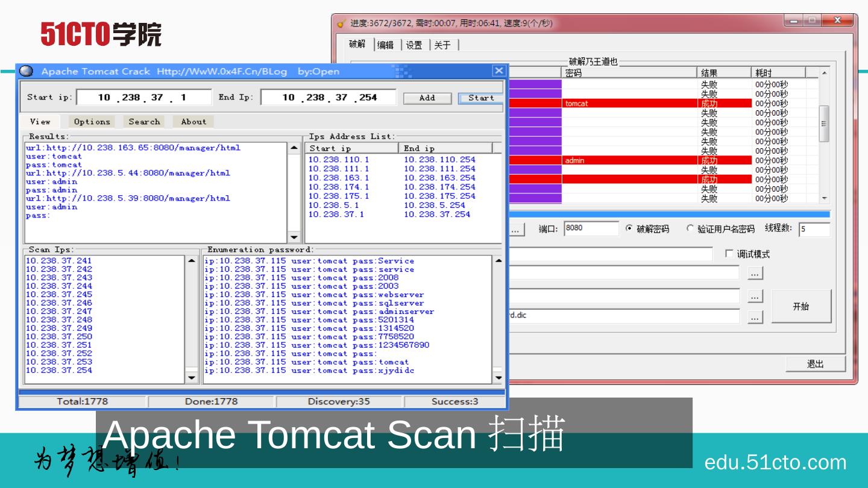Close the Apache Tomcat Crack window
Screen dimensions: 868x488
tap(498, 70)
